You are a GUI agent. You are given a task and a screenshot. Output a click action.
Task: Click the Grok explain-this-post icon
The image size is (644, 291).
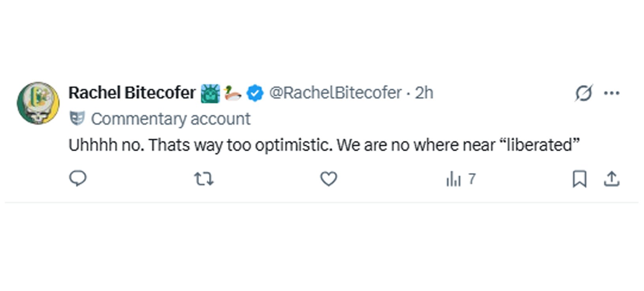pos(584,93)
